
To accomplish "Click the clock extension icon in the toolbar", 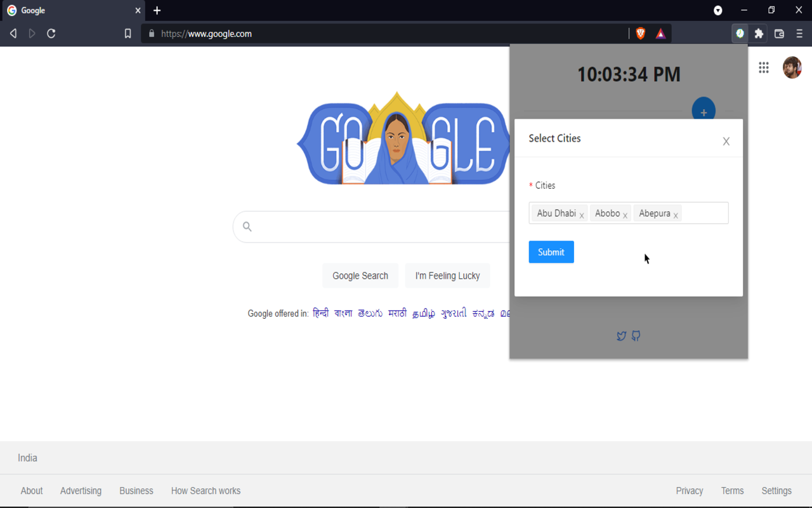I will click(x=740, y=34).
